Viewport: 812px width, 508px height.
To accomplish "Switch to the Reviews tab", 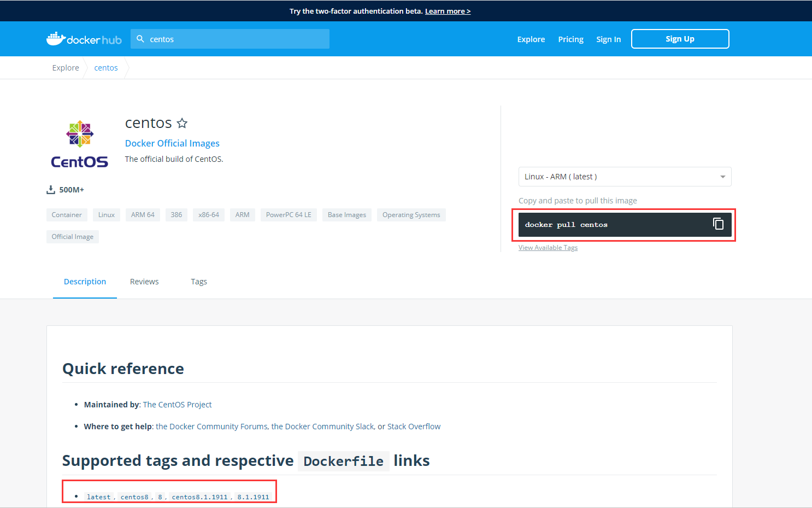I will (x=144, y=281).
